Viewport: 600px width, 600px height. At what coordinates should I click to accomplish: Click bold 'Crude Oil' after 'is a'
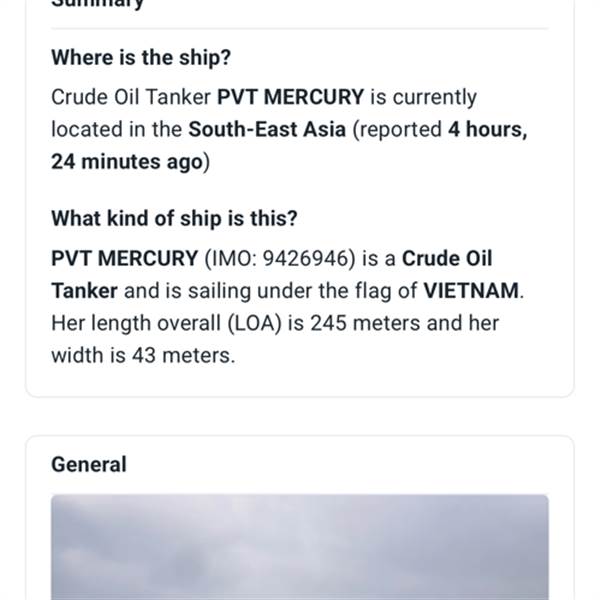pyautogui.click(x=447, y=258)
